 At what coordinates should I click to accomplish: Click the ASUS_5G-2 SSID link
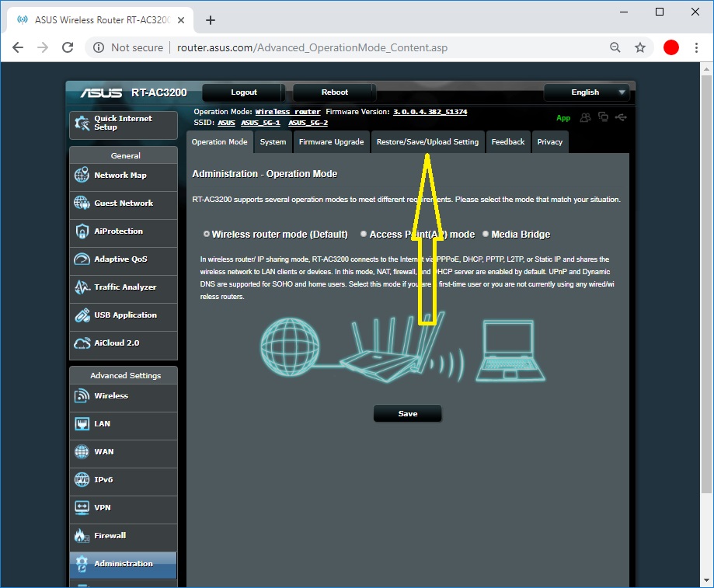point(308,123)
